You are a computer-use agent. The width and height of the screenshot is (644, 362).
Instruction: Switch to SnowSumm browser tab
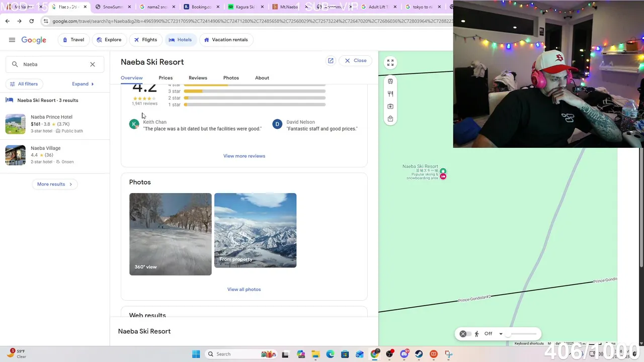pyautogui.click(x=112, y=7)
